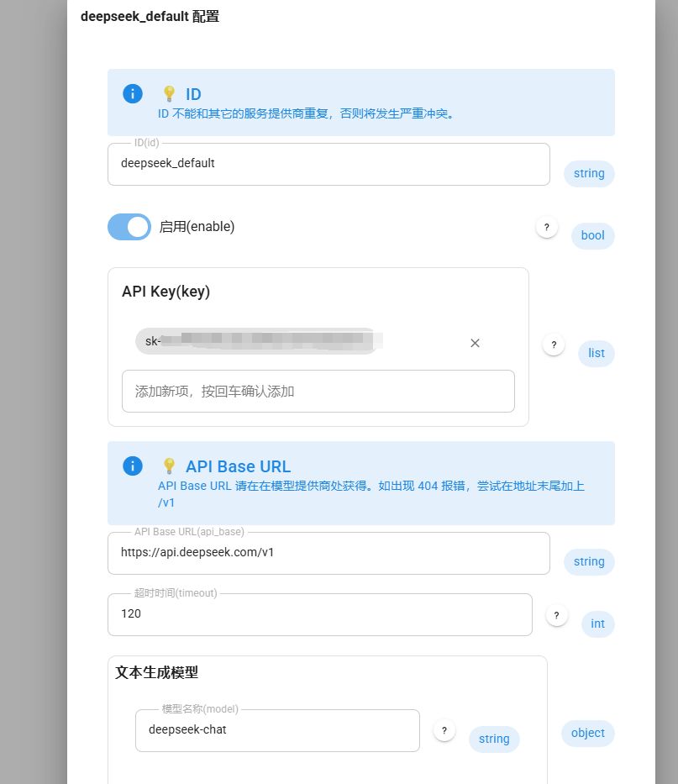The height and width of the screenshot is (784, 678).
Task: Toggle the 启用(enable) switch off
Action: click(129, 227)
